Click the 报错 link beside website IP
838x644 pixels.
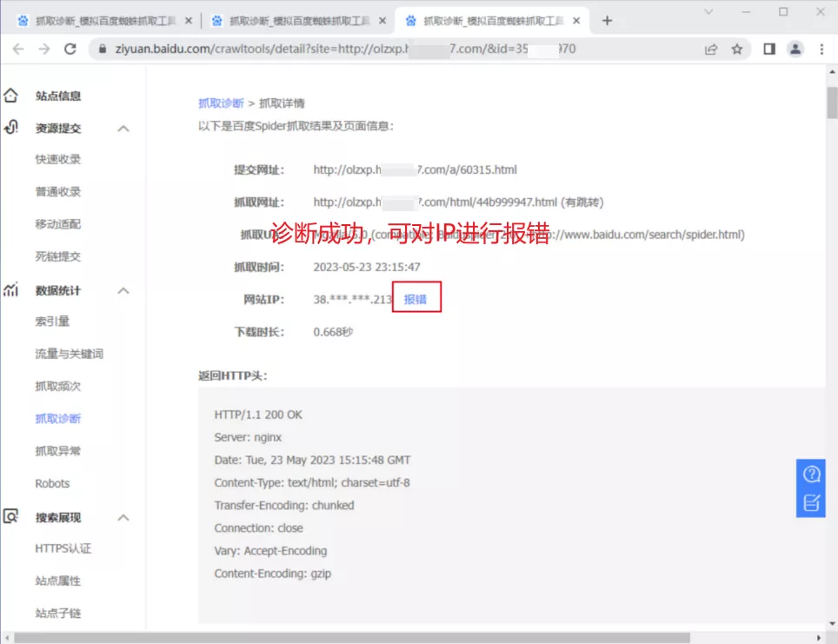tap(416, 299)
